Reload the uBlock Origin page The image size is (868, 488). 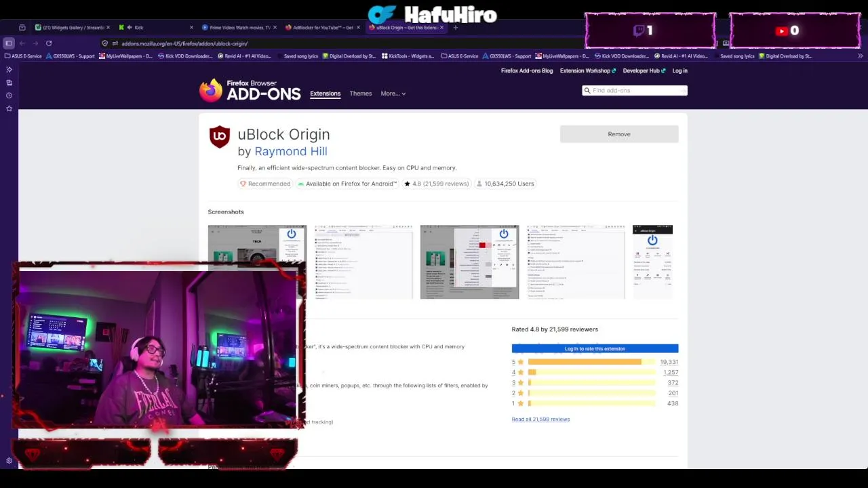49,43
